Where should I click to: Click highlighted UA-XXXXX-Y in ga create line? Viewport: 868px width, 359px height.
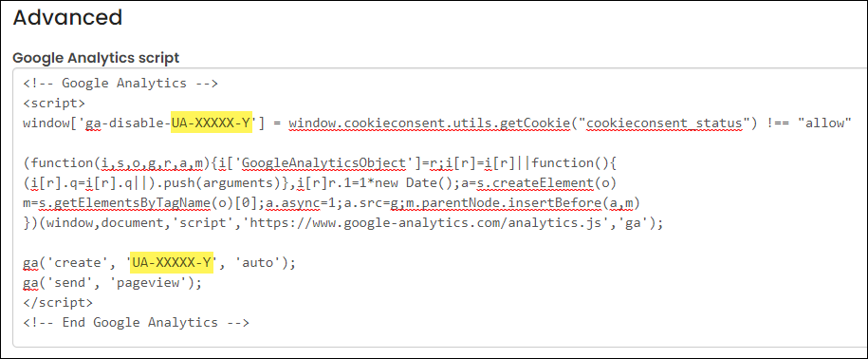pos(172,264)
